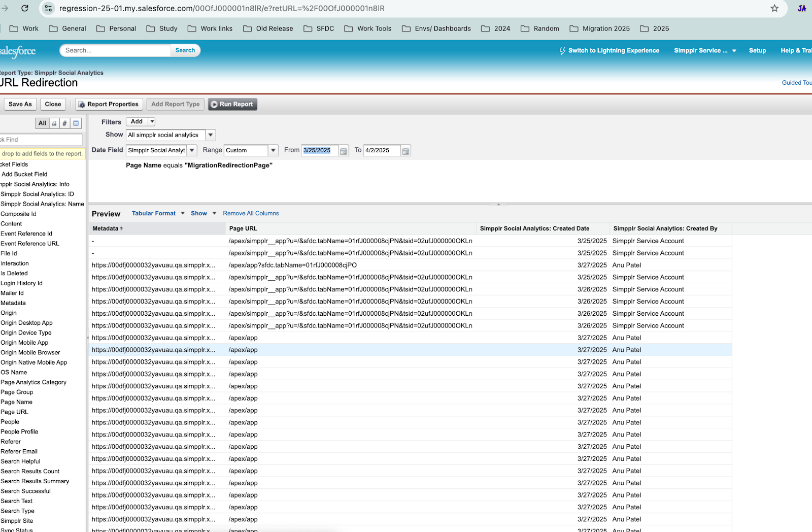The image size is (812, 532).
Task: Open Help & Training link
Action: [796, 51]
